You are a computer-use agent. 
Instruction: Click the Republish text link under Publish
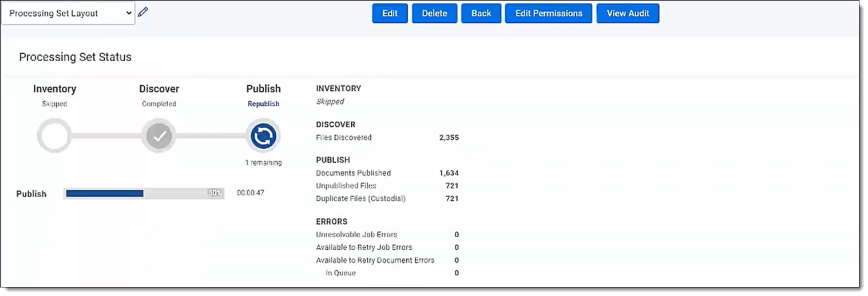point(263,104)
